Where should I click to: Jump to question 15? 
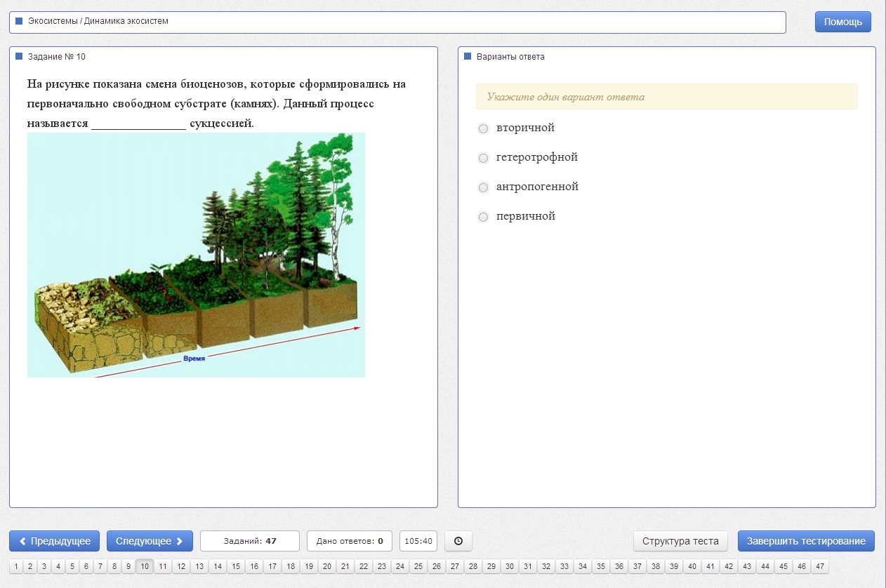coord(236,566)
